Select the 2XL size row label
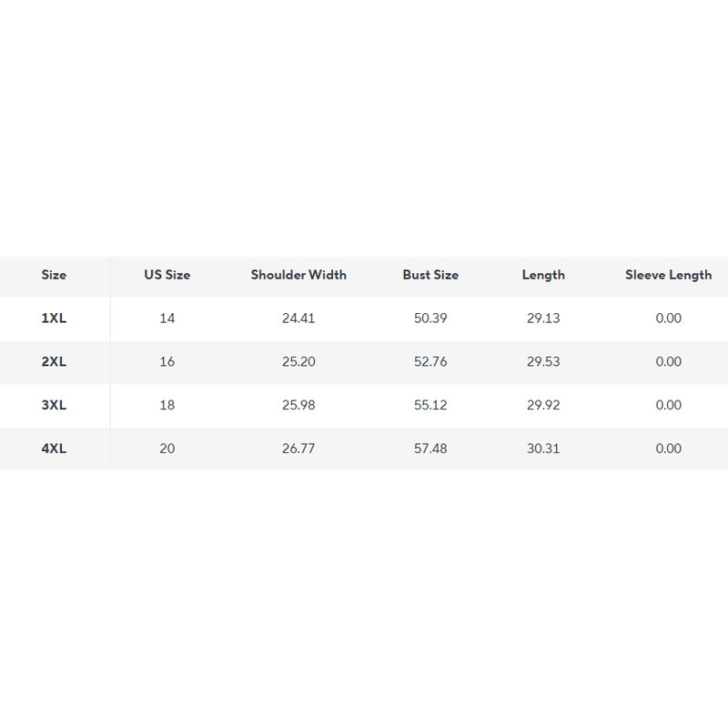The height and width of the screenshot is (728, 728). point(54,362)
